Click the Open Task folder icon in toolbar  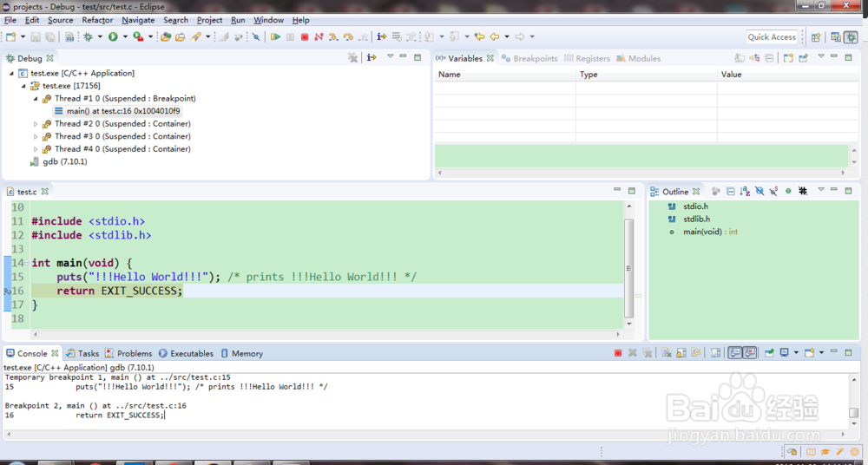pyautogui.click(x=180, y=37)
